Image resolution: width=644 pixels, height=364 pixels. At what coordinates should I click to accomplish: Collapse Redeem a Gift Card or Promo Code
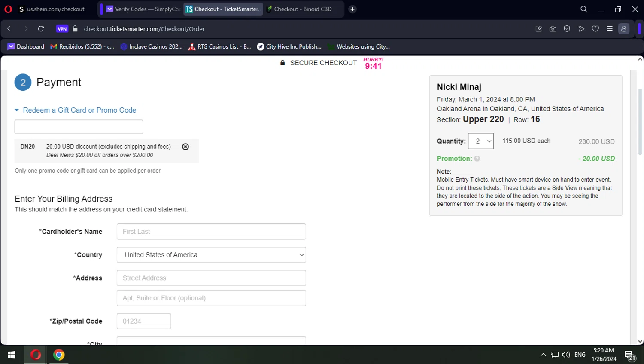point(76,110)
